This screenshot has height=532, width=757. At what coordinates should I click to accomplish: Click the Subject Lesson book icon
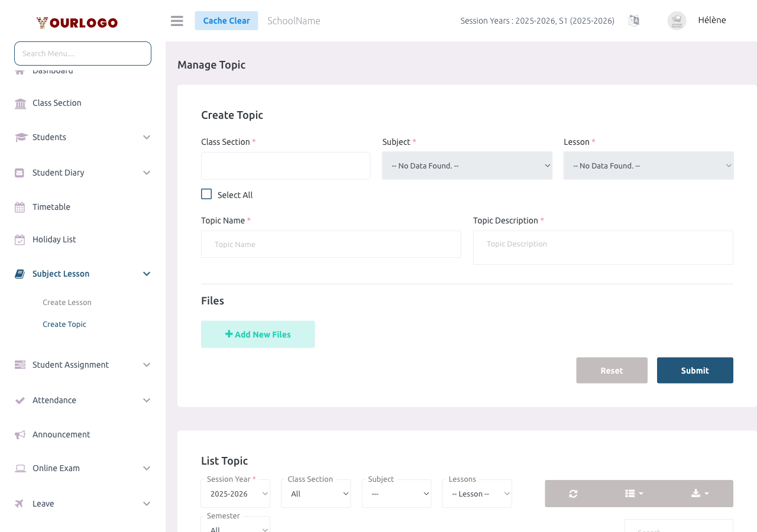pyautogui.click(x=20, y=273)
